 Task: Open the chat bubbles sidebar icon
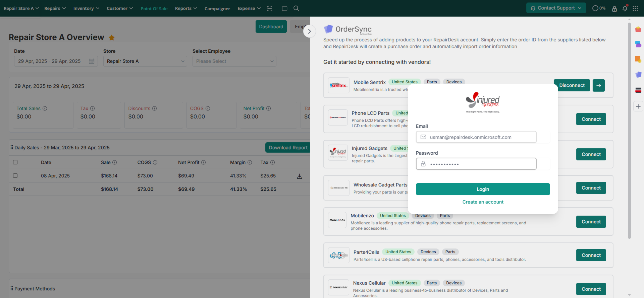(x=638, y=44)
